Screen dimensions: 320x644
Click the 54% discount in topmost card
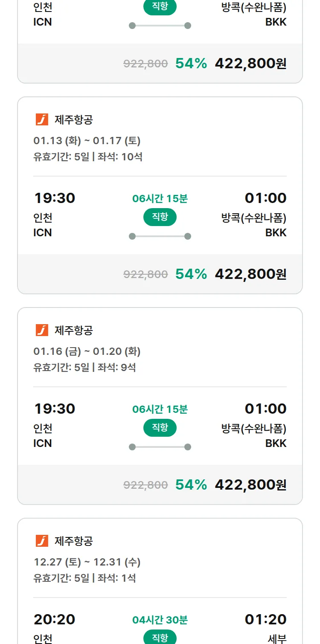click(191, 64)
